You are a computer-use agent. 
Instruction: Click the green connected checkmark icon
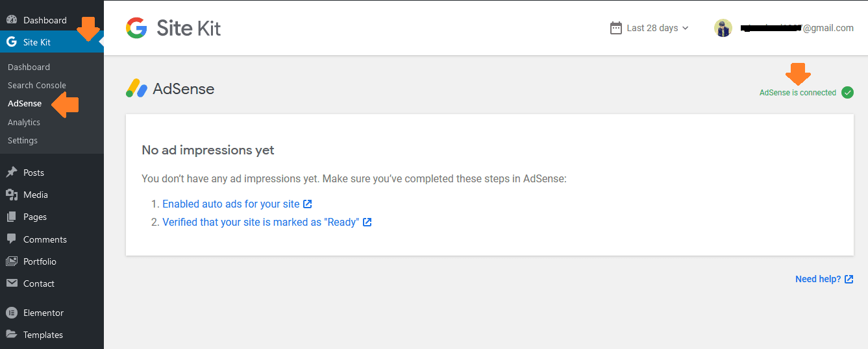coord(847,93)
